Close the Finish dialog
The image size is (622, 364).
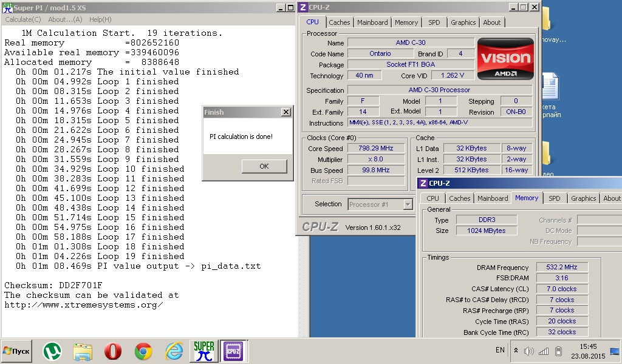point(286,112)
